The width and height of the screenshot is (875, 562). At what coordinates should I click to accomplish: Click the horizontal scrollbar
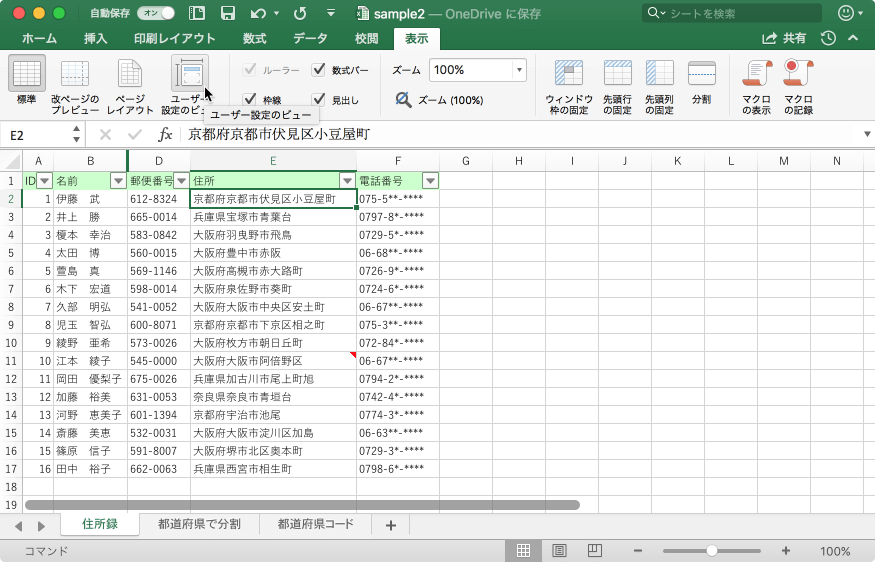[302, 505]
